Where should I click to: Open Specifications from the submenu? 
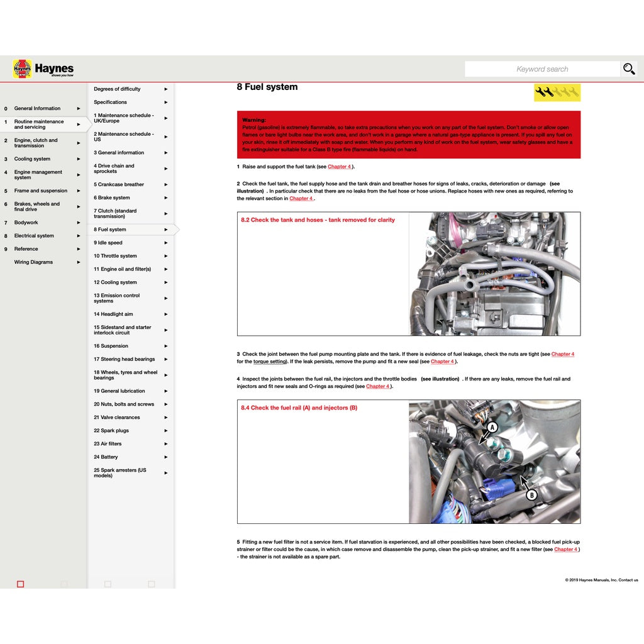109,102
